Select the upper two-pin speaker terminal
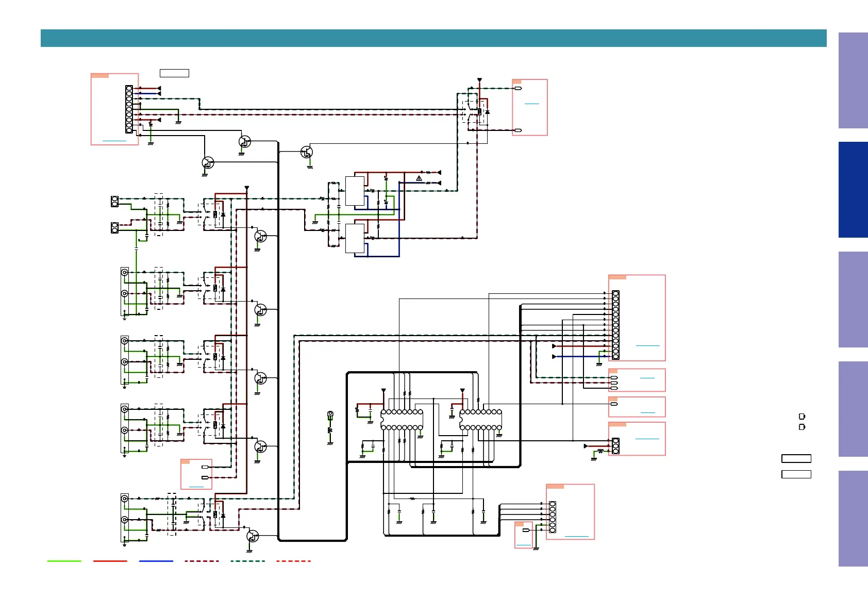Viewport: 868px width, 614px height. pyautogui.click(x=115, y=202)
